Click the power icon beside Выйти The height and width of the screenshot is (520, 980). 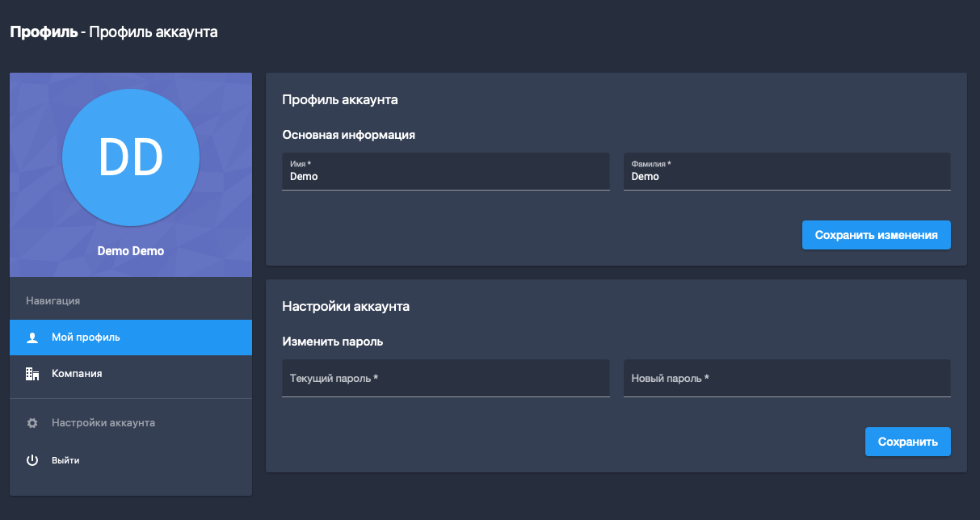coord(32,460)
